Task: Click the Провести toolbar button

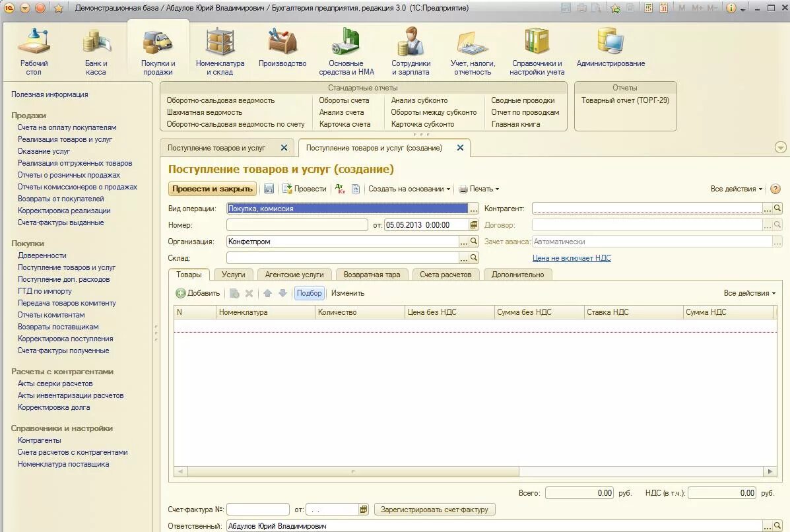Action: [304, 189]
